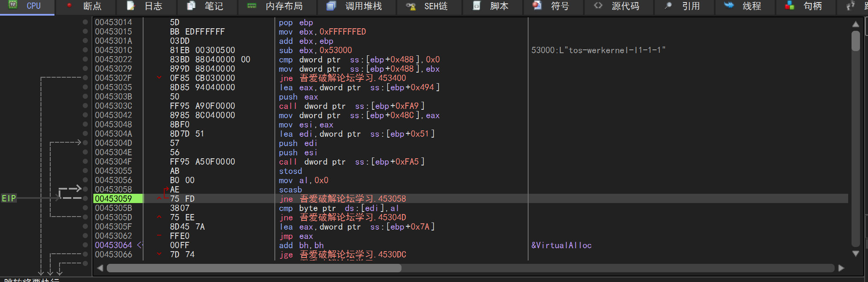Click the Memory Map (内存布局) icon

252,5
